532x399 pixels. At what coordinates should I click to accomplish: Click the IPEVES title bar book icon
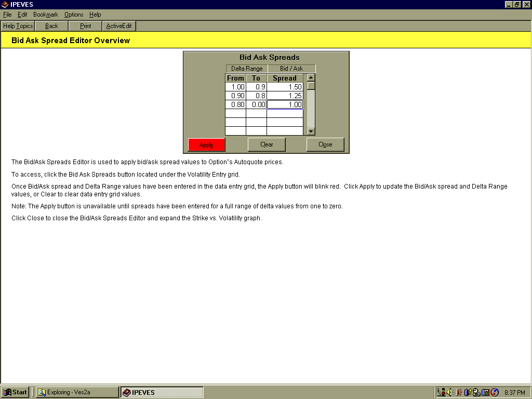(x=5, y=4)
